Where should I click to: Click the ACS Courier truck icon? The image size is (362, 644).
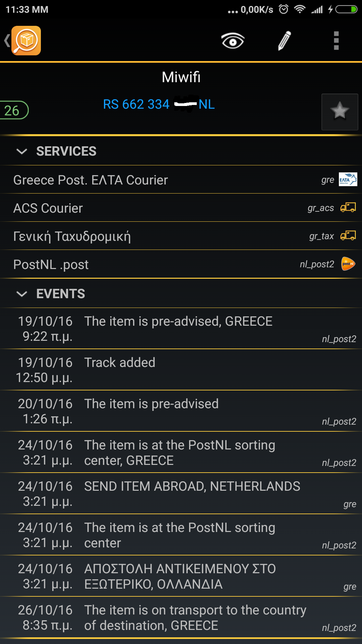348,208
